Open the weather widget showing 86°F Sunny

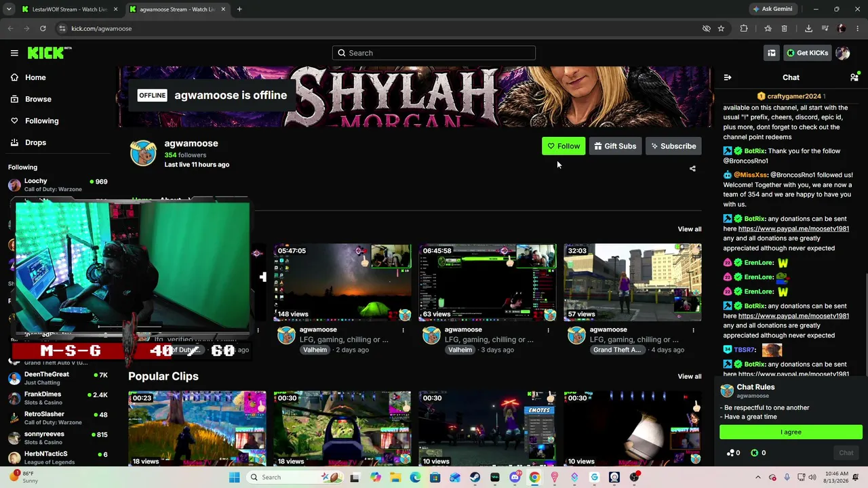tap(23, 477)
